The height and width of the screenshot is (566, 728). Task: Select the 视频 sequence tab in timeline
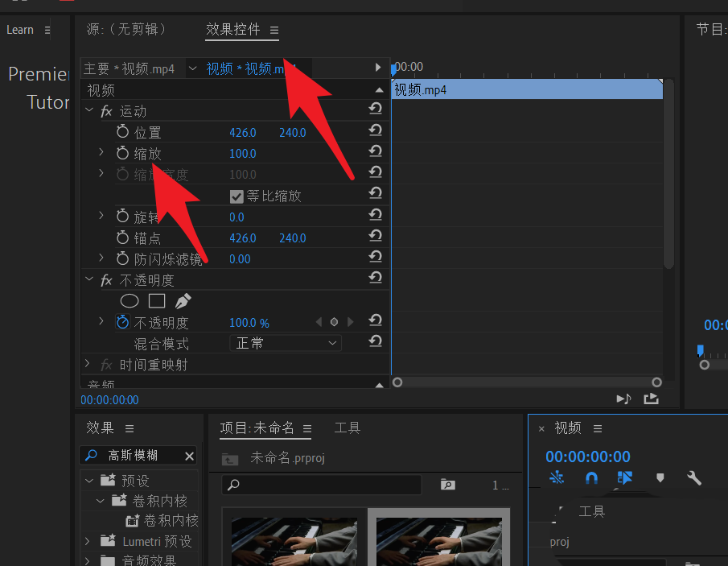click(568, 428)
